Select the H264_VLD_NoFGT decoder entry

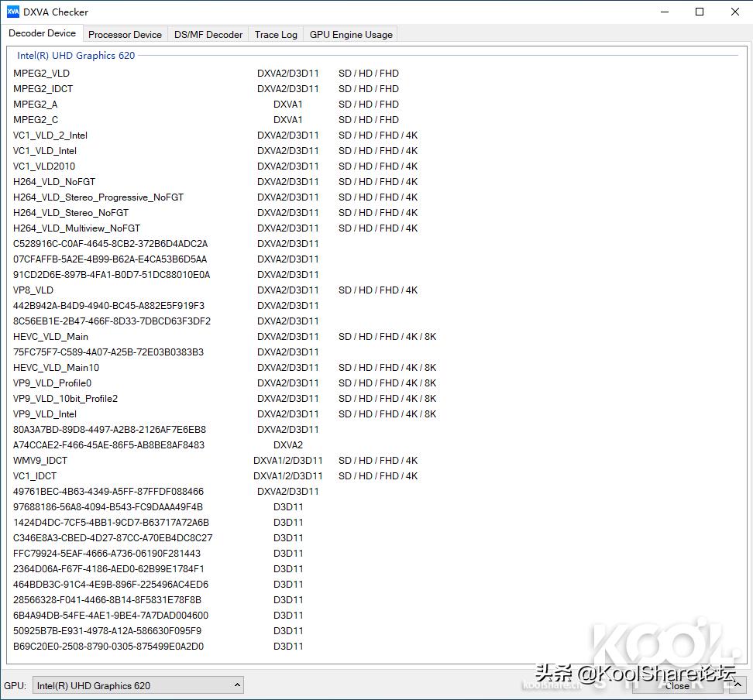(54, 181)
